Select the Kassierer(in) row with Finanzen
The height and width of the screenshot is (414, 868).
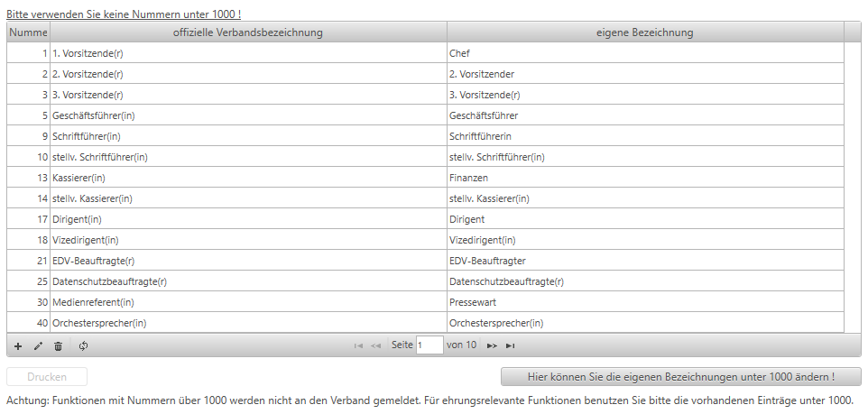(x=425, y=178)
